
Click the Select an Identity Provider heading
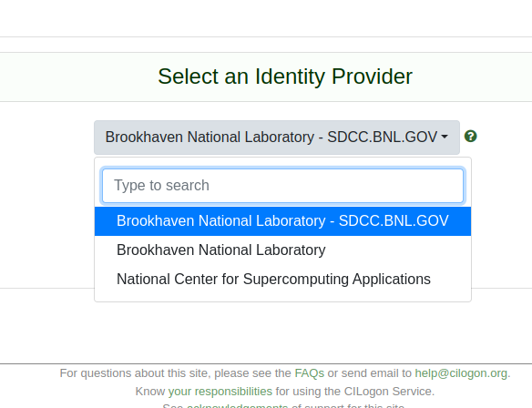point(285,76)
